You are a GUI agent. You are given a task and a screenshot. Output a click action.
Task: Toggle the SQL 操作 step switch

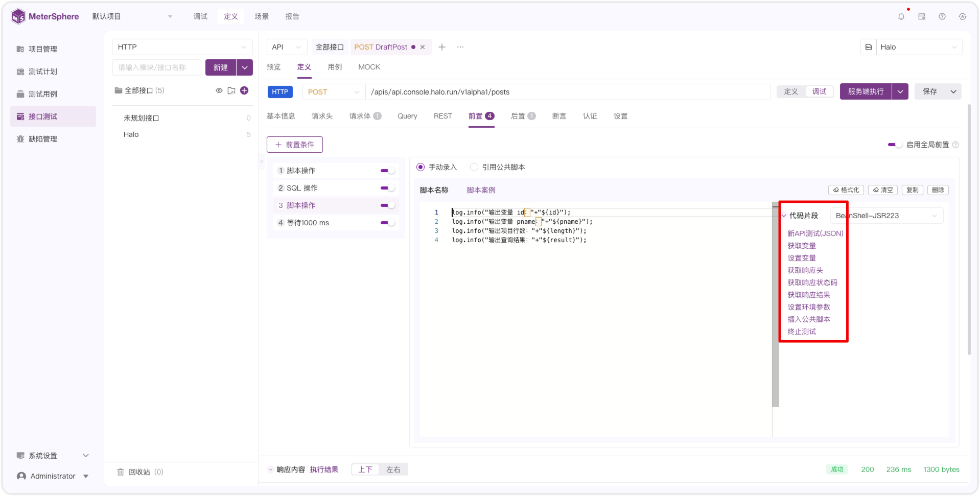[388, 188]
